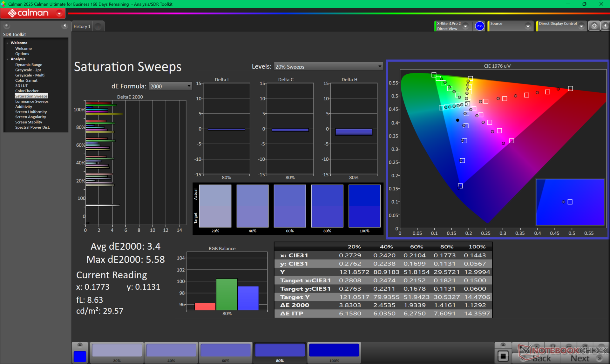Switch to the History 1 tab
Screen dimensions: 610x364
point(82,26)
